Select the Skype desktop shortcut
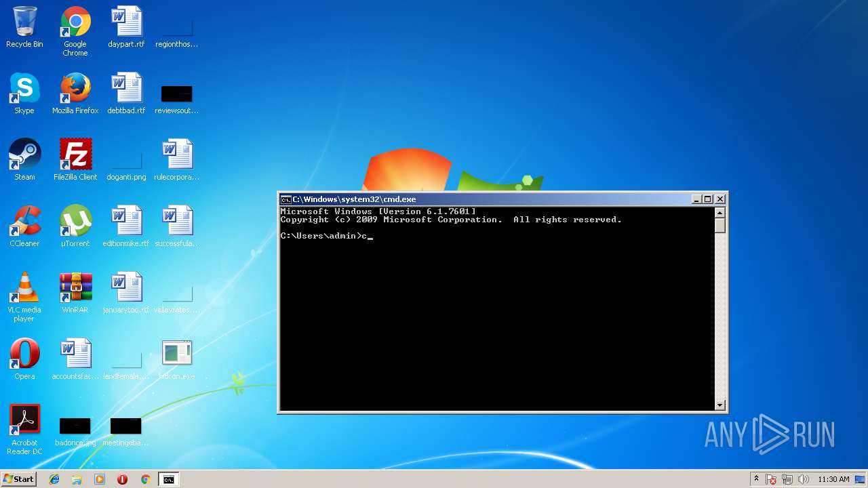The image size is (868, 488). (24, 94)
